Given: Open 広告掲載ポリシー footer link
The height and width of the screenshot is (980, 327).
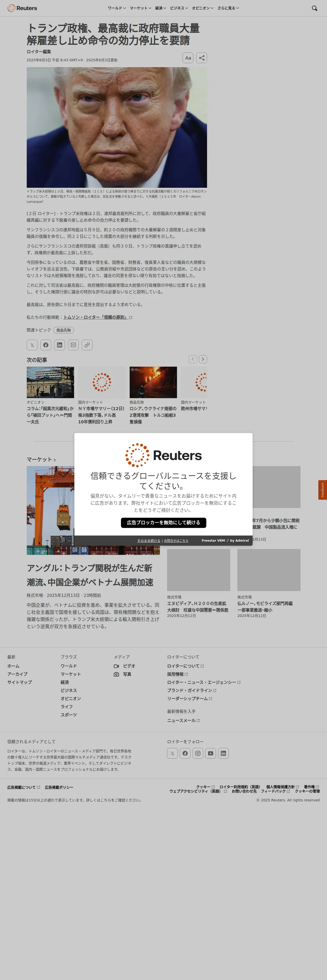Looking at the screenshot, I should click(59, 787).
